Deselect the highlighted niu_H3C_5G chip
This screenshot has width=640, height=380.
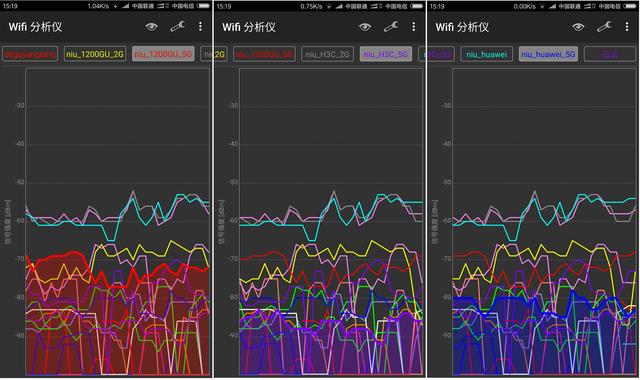386,54
